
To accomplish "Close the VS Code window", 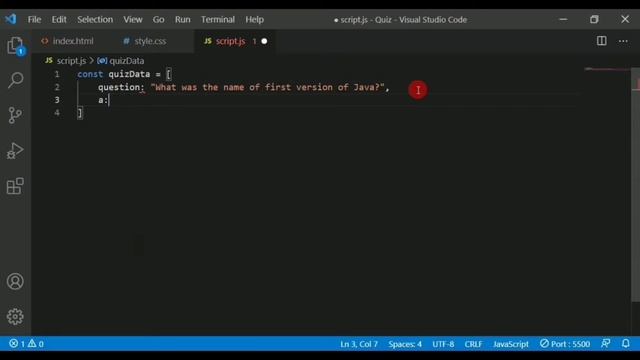I will point(625,19).
